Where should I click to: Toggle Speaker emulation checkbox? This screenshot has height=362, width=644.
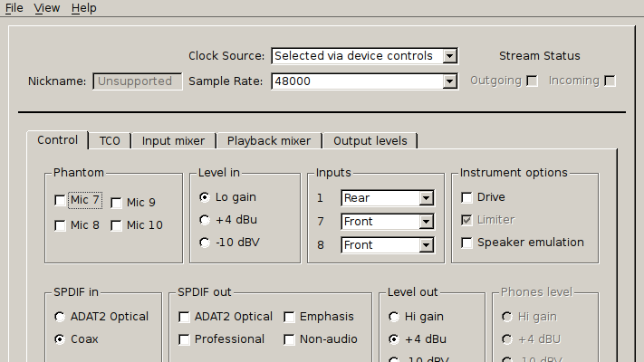point(467,243)
